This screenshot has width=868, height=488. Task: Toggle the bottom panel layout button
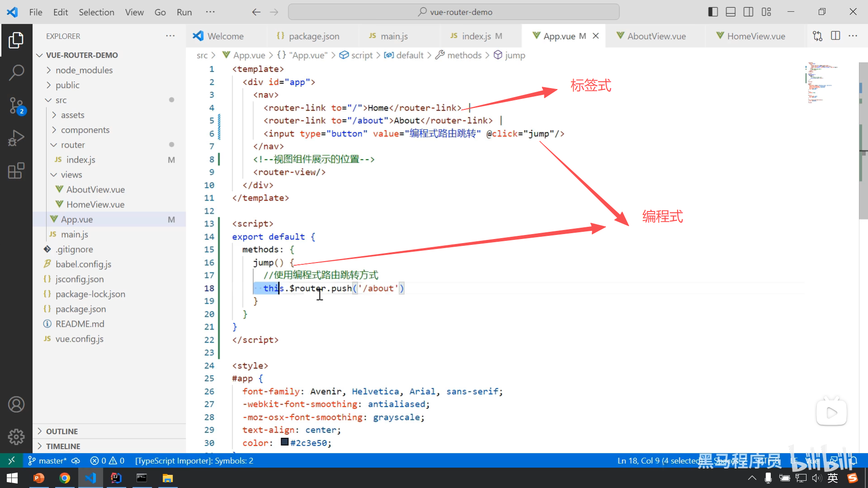click(x=731, y=12)
